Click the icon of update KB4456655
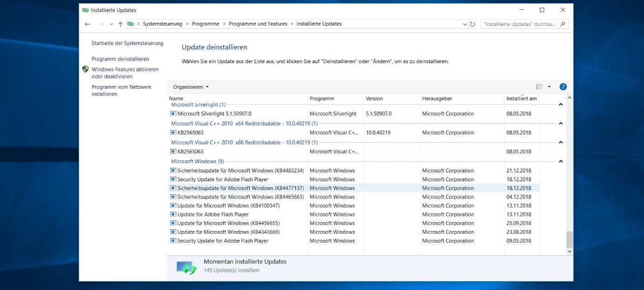The image size is (644, 290). 173,224
